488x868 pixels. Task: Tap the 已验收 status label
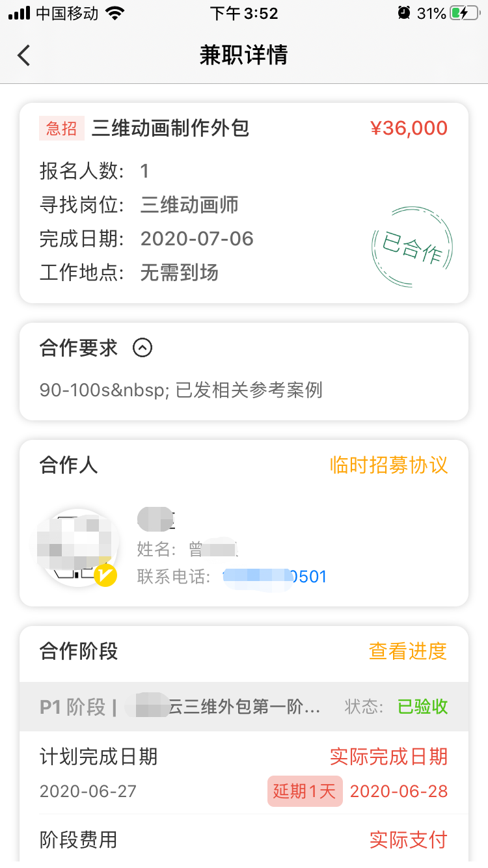coord(423,707)
